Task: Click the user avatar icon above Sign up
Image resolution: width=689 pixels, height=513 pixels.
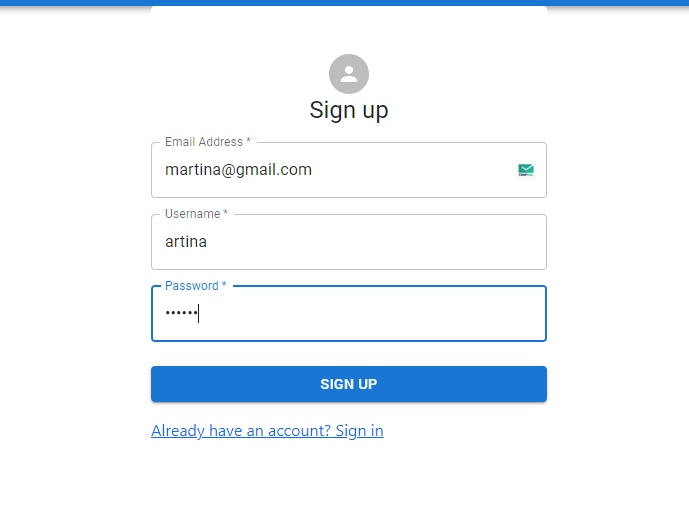Action: [x=349, y=74]
